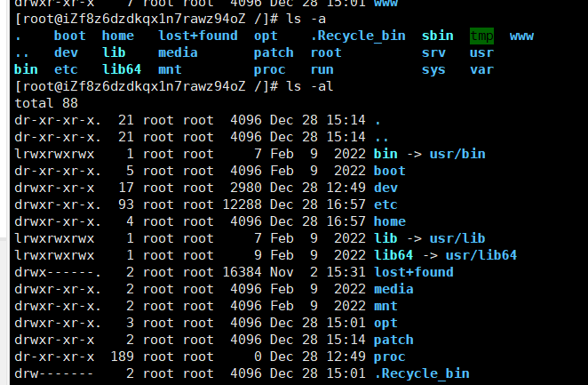
Task: Select the www entry in ls -a output
Action: click(x=521, y=36)
